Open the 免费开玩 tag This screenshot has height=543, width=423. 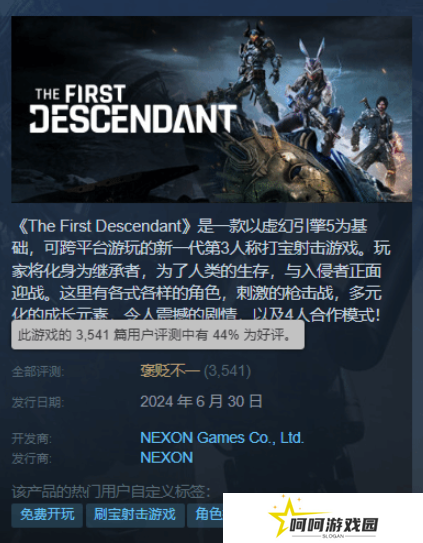click(x=47, y=515)
